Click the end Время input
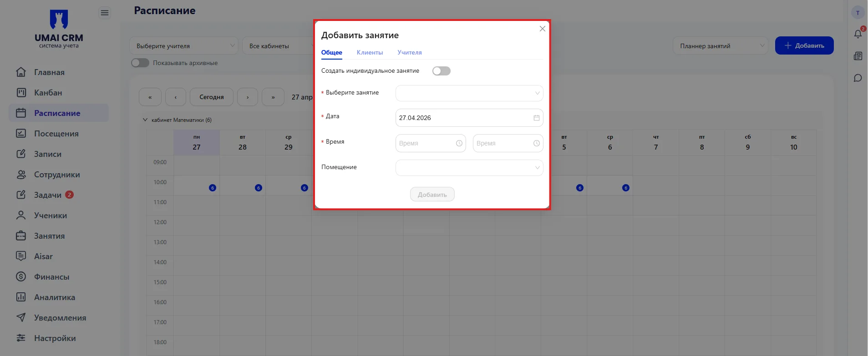Screen dimensions: 868x356 508,143
